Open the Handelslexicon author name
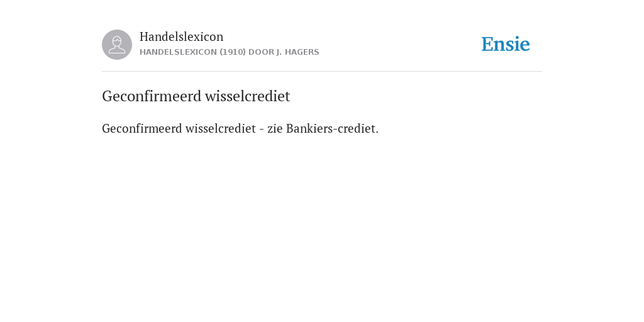Viewport: 644px width, 322px height. [x=182, y=36]
